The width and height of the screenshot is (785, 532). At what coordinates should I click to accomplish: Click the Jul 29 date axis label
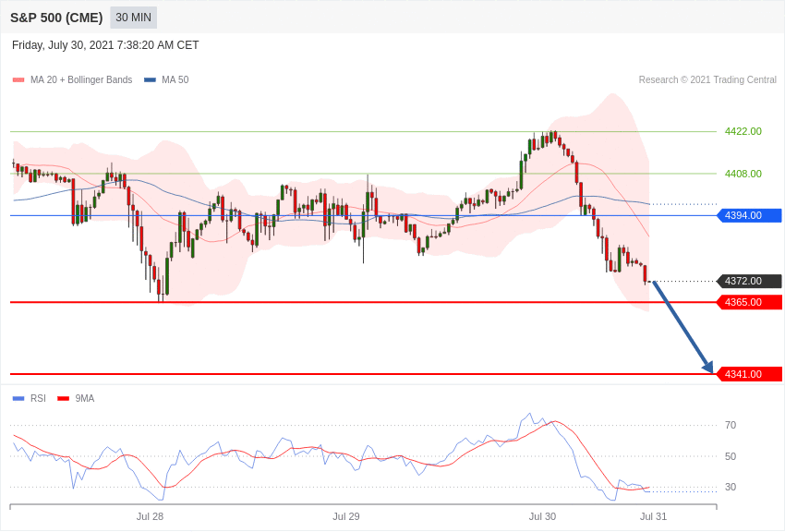pyautogui.click(x=346, y=516)
